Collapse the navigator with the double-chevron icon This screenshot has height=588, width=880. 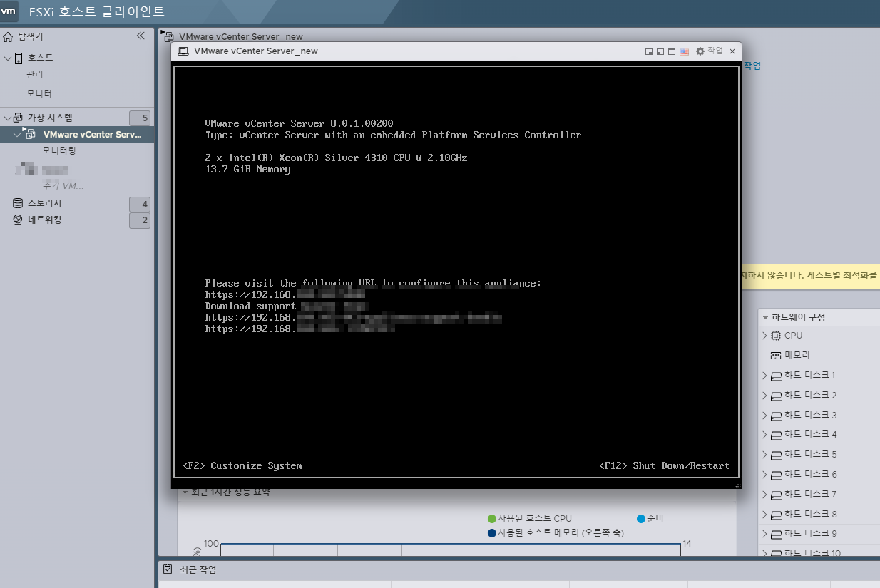tap(140, 36)
